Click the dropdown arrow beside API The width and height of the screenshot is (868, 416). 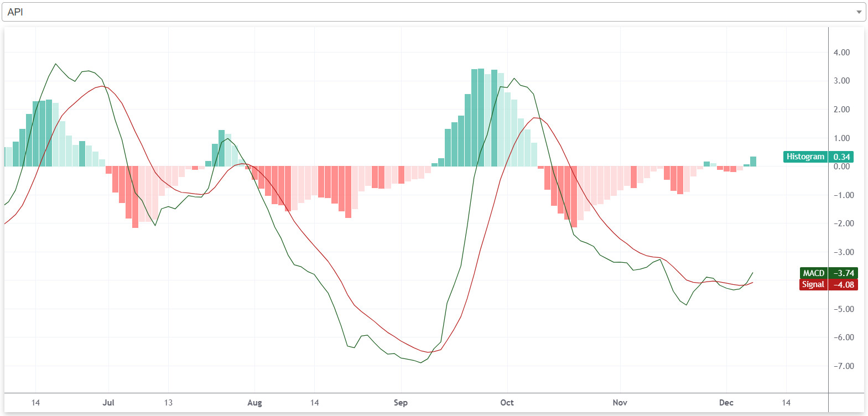point(859,12)
